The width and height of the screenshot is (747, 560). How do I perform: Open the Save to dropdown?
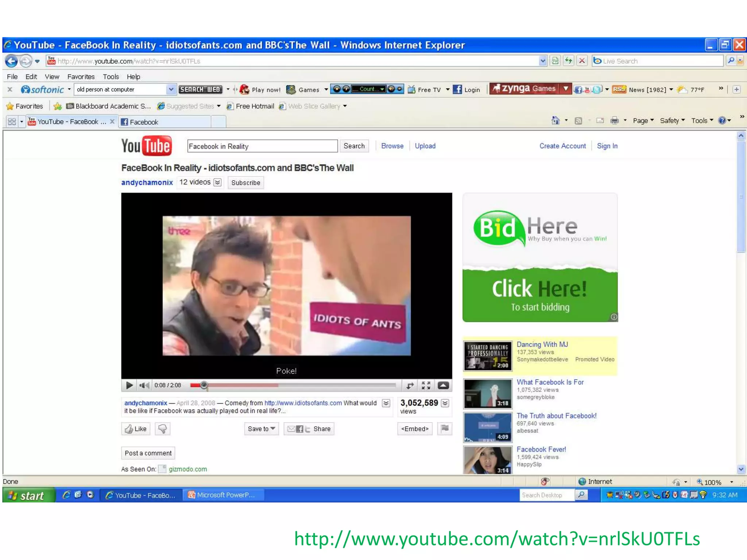(261, 429)
